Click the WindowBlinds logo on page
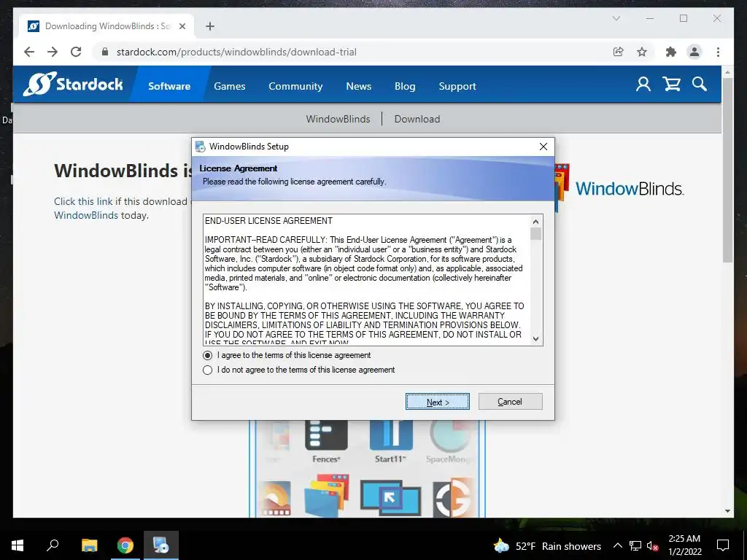747x560 pixels. pos(619,188)
